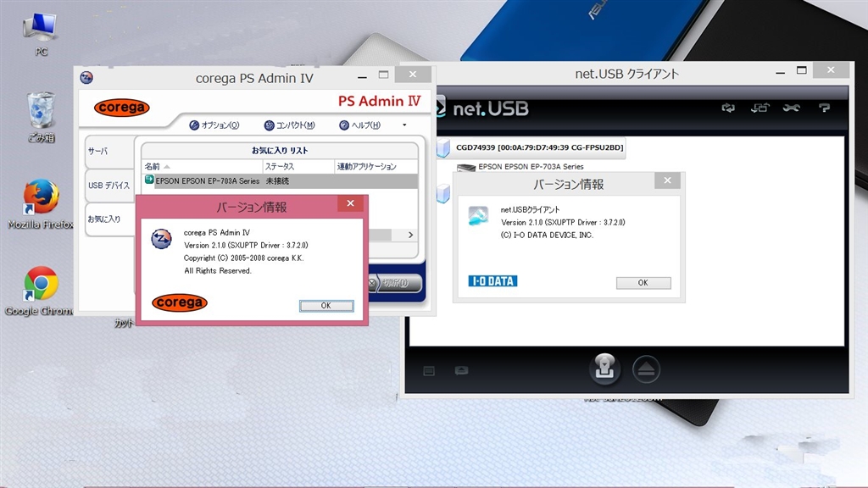Launch Mozilla Firefox from the desktop

(x=41, y=203)
